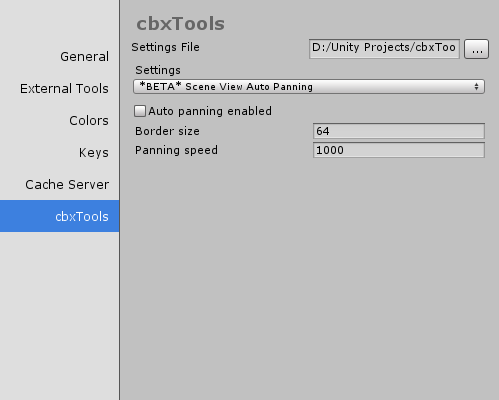Click the *BETA* text in dropdown
The image size is (499, 400).
pyautogui.click(x=160, y=86)
